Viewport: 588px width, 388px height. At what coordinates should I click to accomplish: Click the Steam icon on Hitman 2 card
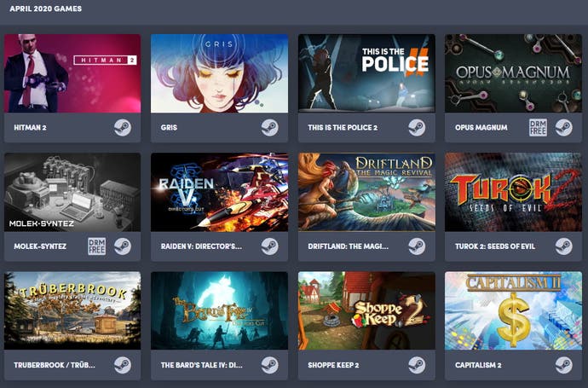[x=123, y=128]
